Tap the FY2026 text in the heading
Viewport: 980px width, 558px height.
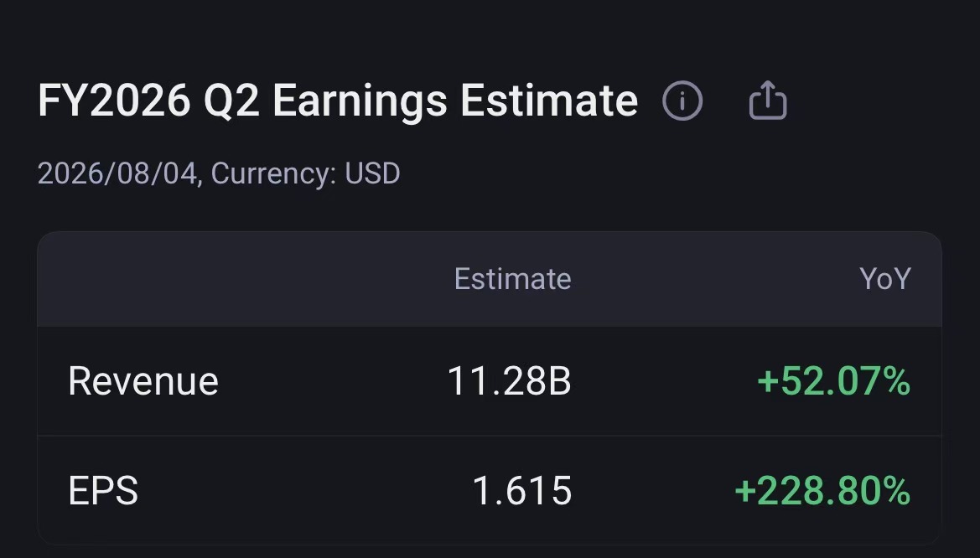114,101
